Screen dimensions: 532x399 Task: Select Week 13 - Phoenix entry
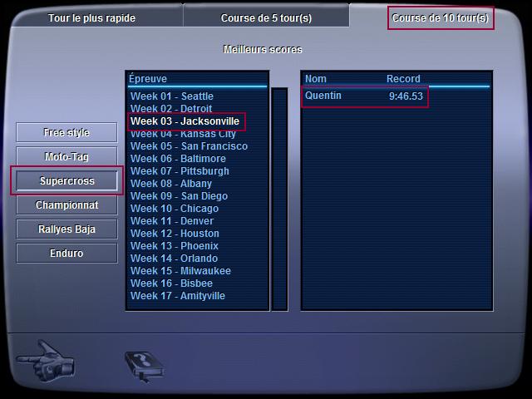click(175, 246)
